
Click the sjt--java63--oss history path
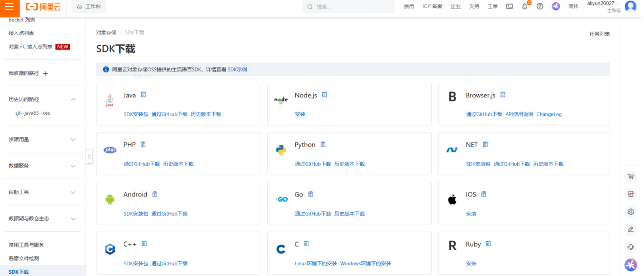click(x=33, y=113)
